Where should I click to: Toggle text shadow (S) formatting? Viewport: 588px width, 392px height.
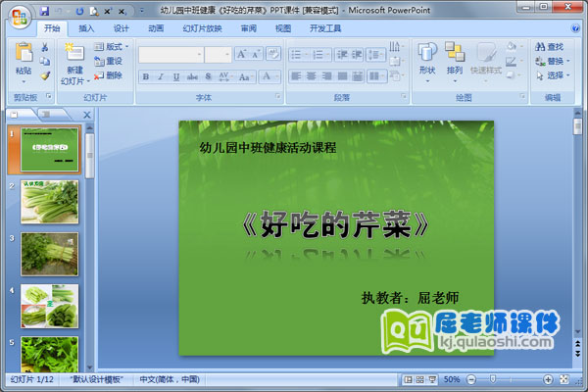(x=208, y=76)
